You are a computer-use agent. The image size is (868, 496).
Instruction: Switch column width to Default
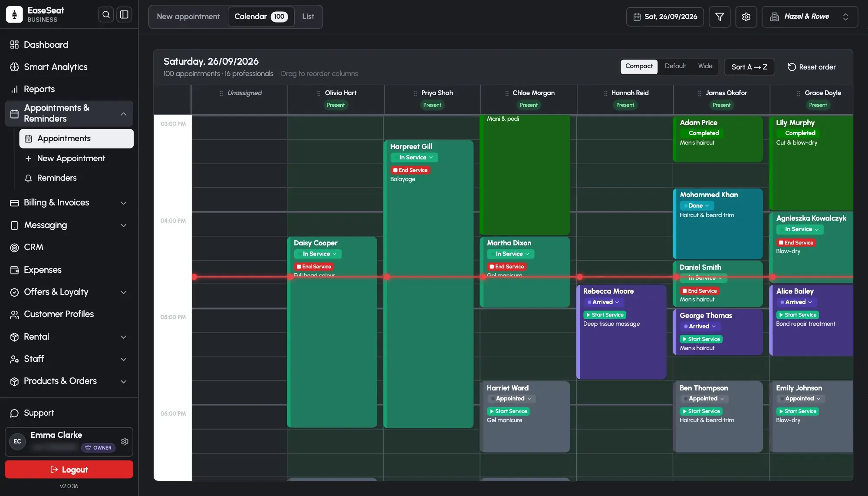675,66
